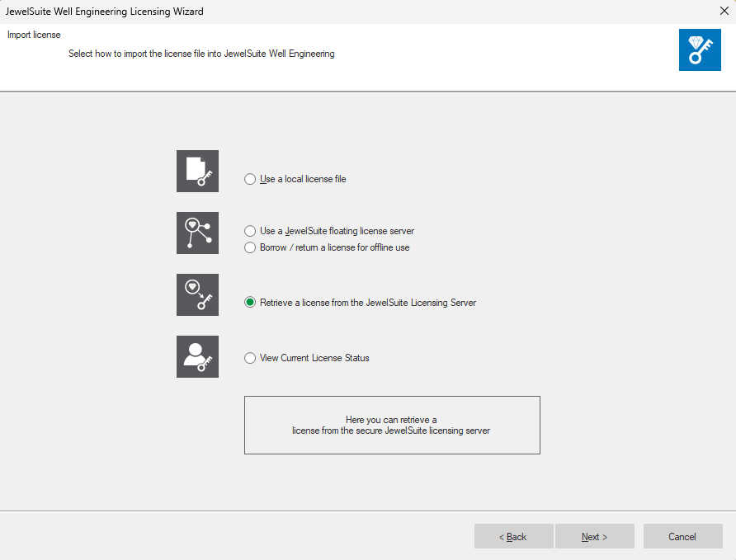Click the JewelSuite Licensing Wizard window title
The width and height of the screenshot is (736, 560).
coord(105,12)
